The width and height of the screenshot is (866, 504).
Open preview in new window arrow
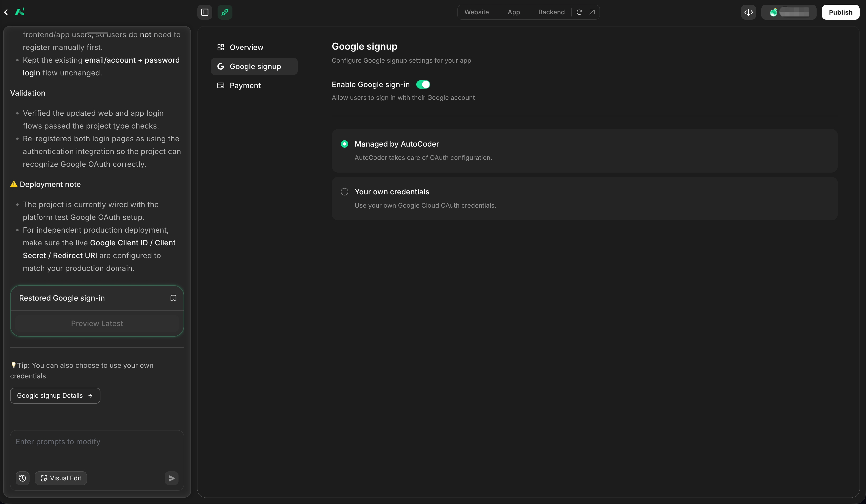[x=592, y=12]
